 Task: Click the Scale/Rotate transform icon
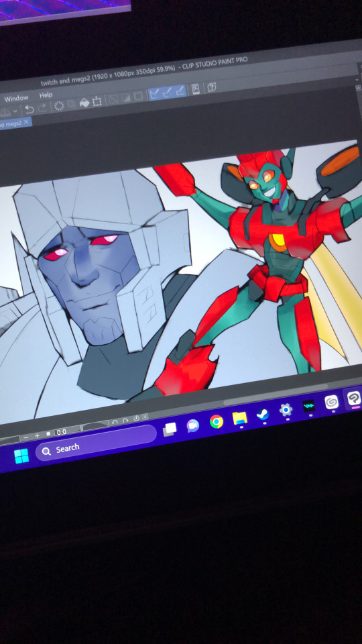click(x=97, y=101)
